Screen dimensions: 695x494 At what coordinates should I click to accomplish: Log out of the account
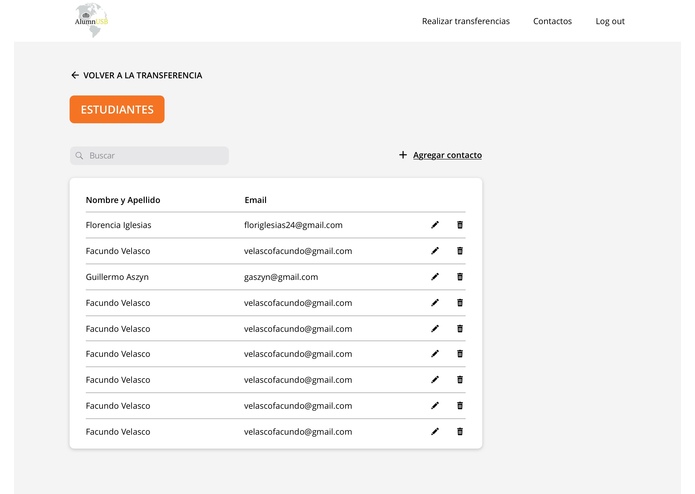pos(610,21)
